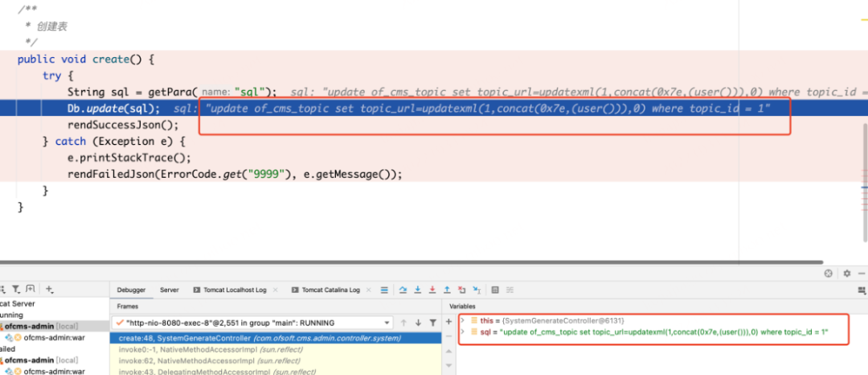Open the Evaluate Expression calculator icon
The image size is (868, 375).
[x=495, y=290]
